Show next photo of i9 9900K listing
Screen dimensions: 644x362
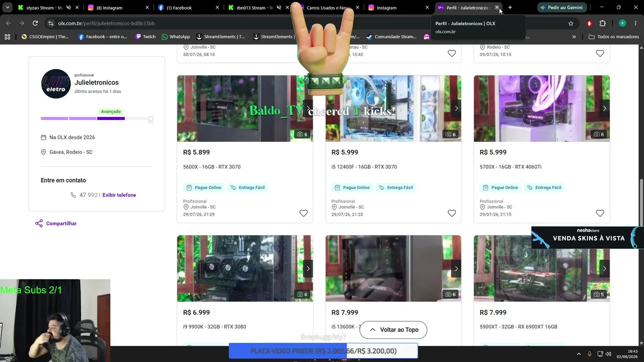click(308, 268)
